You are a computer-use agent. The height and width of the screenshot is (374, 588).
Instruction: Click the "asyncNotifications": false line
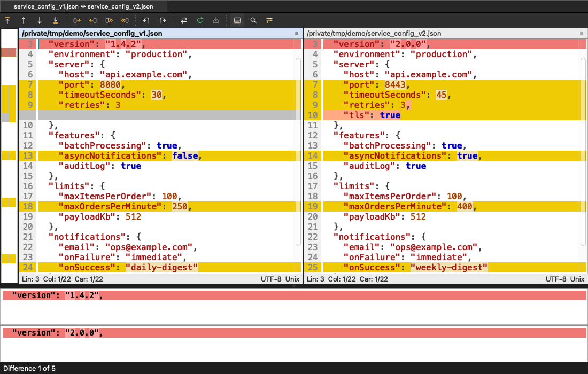tap(170, 155)
